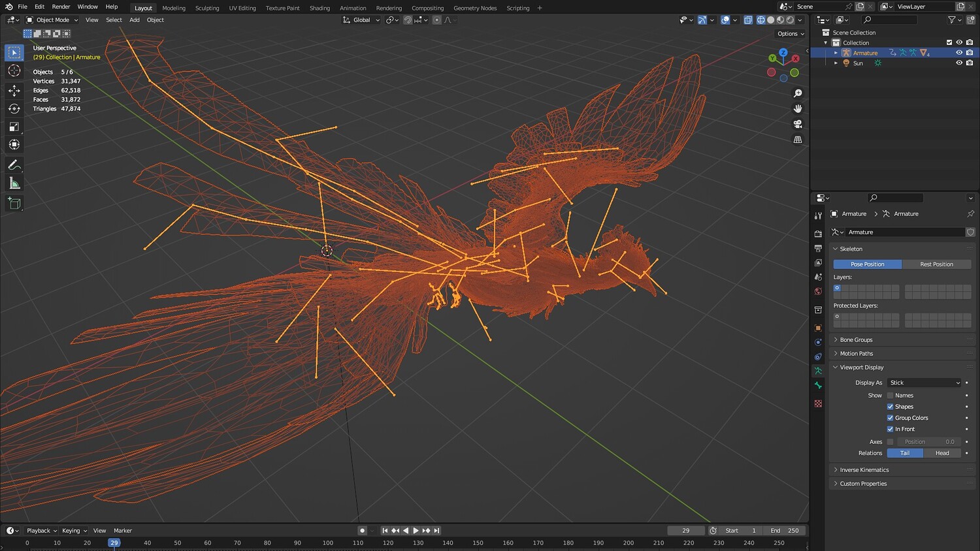Open the Object Constraints properties tab
980x551 pixels.
[818, 356]
